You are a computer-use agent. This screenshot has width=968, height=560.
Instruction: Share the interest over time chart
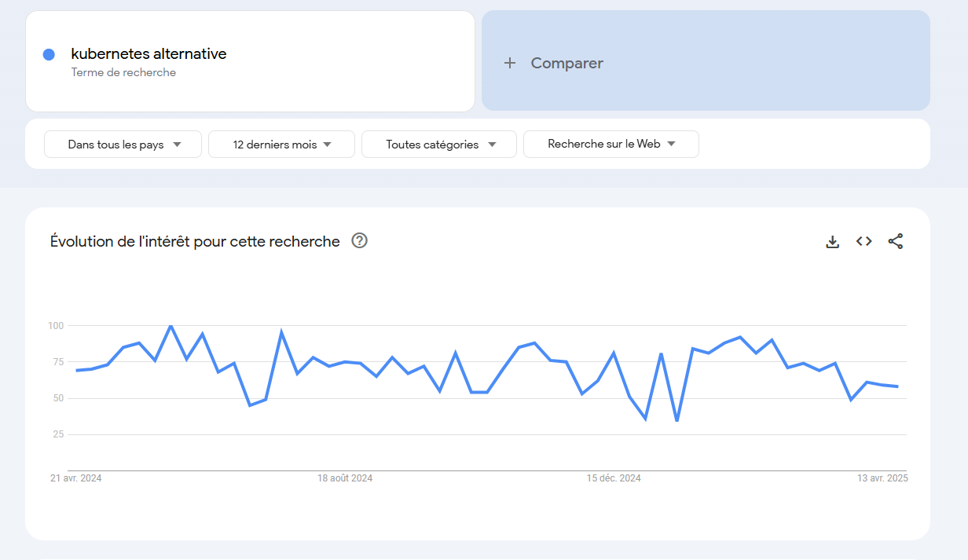pyautogui.click(x=896, y=242)
